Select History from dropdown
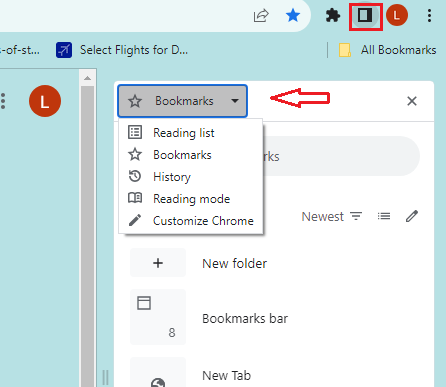 tap(191, 177)
